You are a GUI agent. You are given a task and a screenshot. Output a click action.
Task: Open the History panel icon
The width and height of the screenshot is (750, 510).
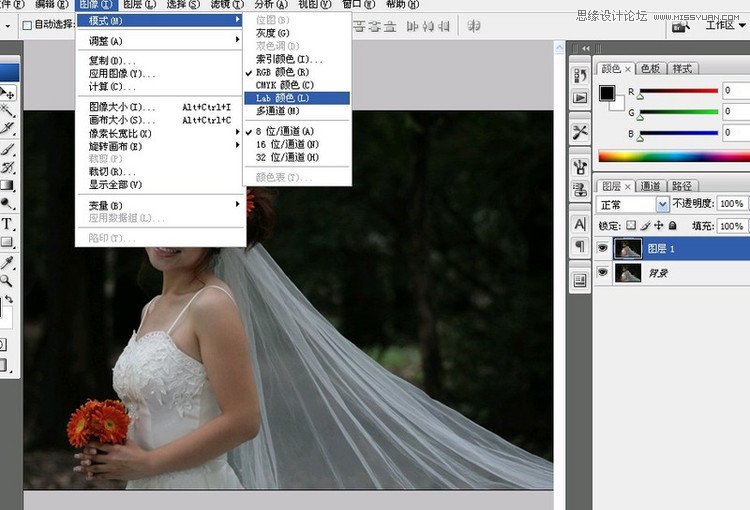click(x=580, y=76)
